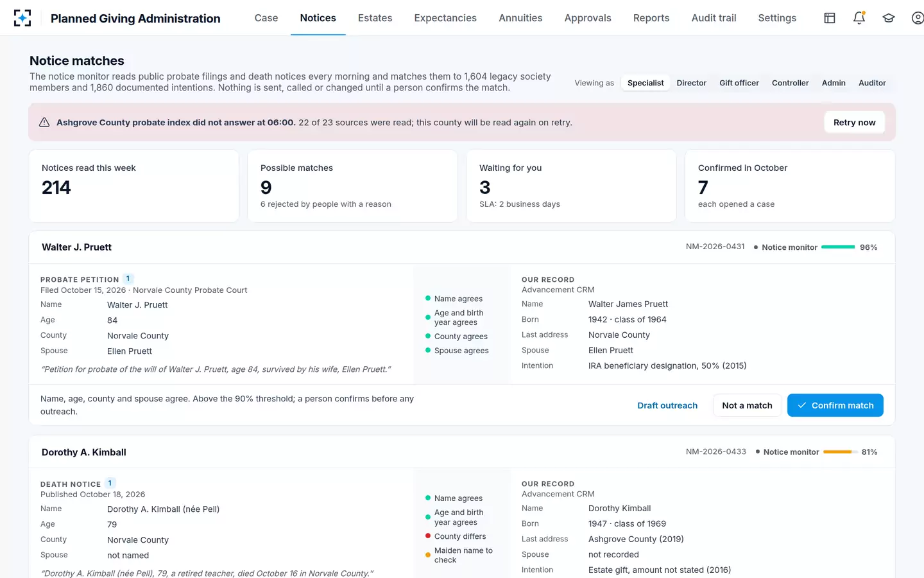The height and width of the screenshot is (578, 924).
Task: Open the Approvals tab
Action: [588, 18]
